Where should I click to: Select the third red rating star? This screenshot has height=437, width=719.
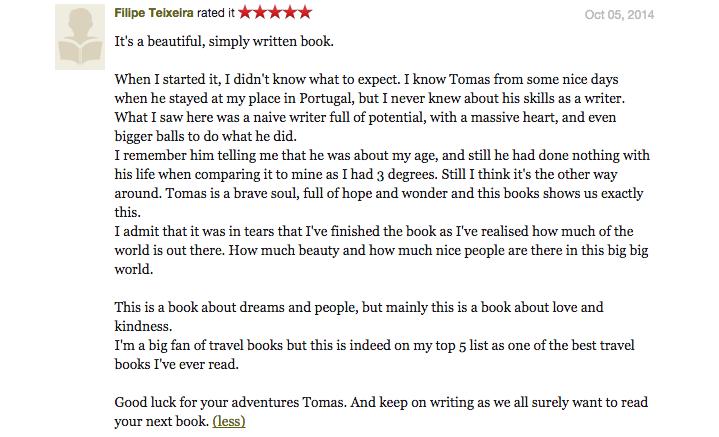coord(275,12)
